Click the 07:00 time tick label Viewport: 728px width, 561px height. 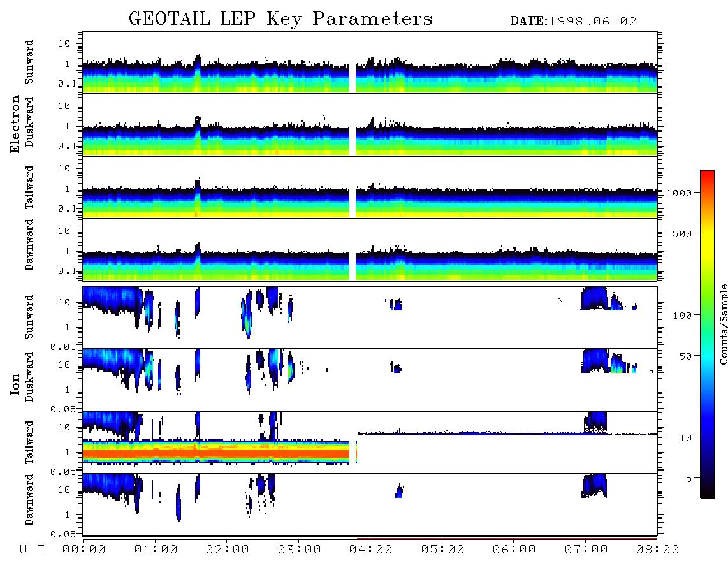click(586, 550)
